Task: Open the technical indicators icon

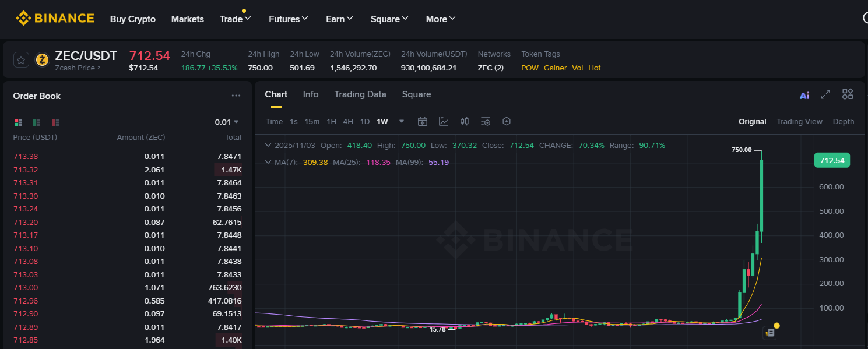Action: click(x=444, y=121)
